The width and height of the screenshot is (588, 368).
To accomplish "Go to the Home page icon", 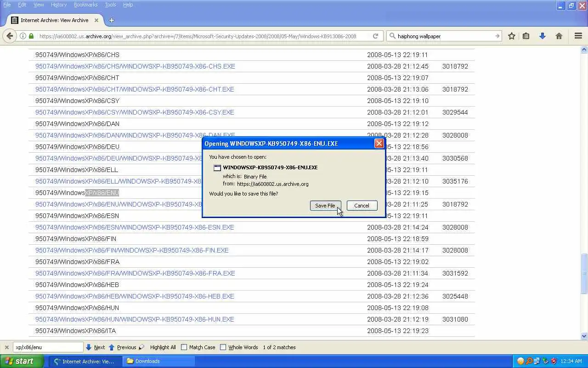I will point(559,36).
